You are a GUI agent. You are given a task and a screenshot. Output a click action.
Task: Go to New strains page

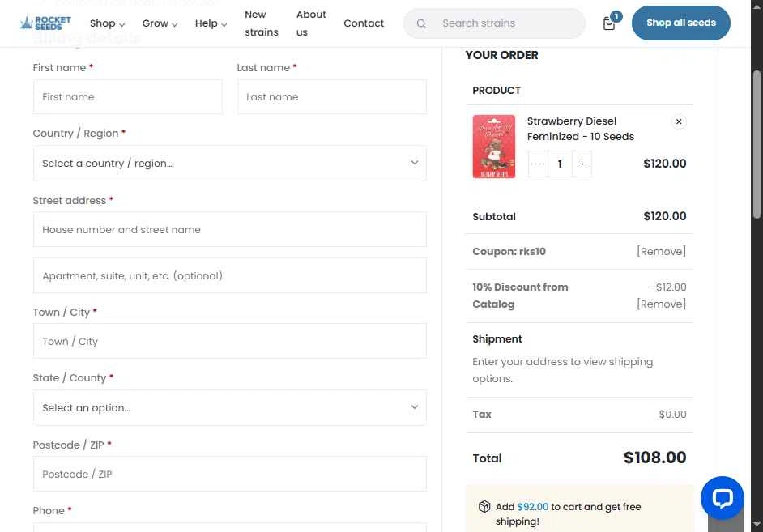(262, 23)
